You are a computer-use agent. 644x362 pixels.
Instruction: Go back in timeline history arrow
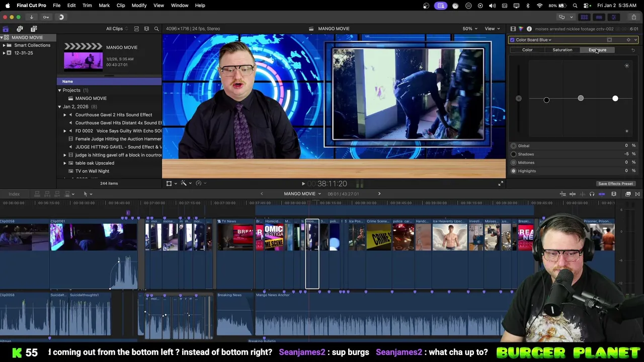tap(262, 194)
